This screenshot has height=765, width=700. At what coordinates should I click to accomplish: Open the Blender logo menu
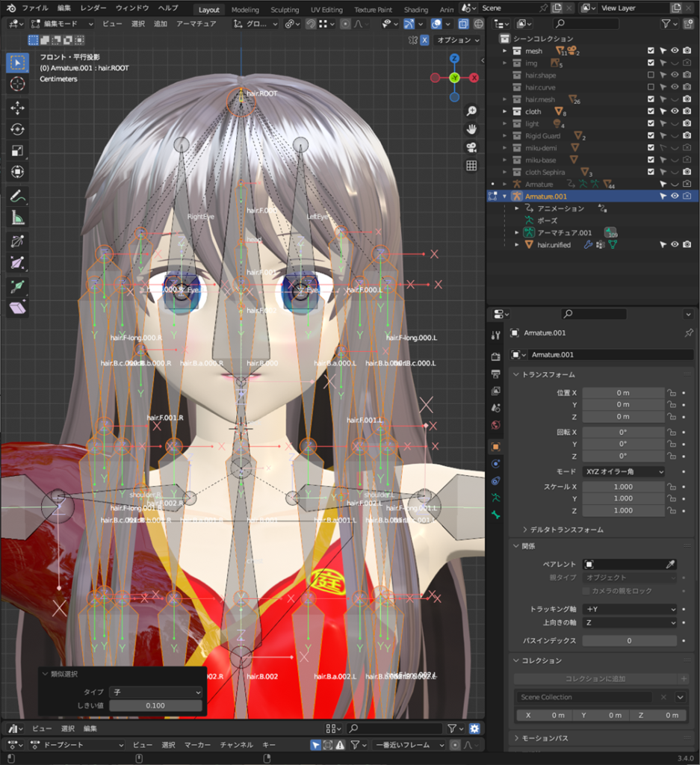11,8
